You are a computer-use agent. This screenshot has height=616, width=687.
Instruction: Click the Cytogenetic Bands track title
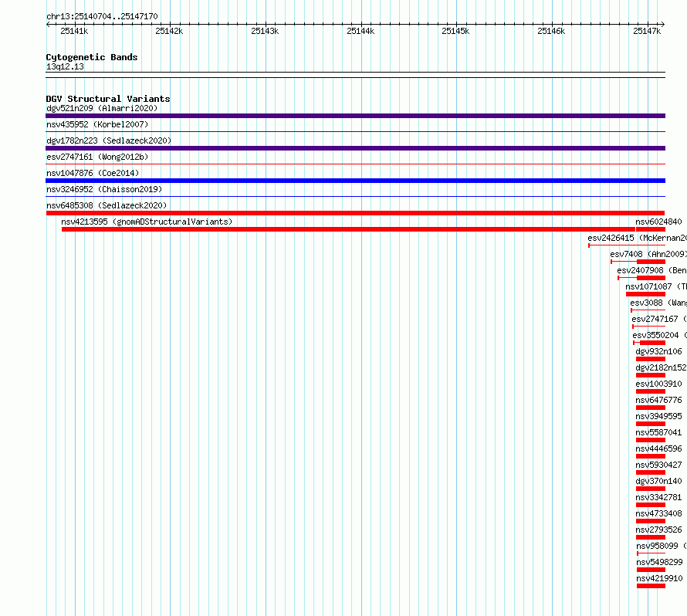(x=92, y=57)
